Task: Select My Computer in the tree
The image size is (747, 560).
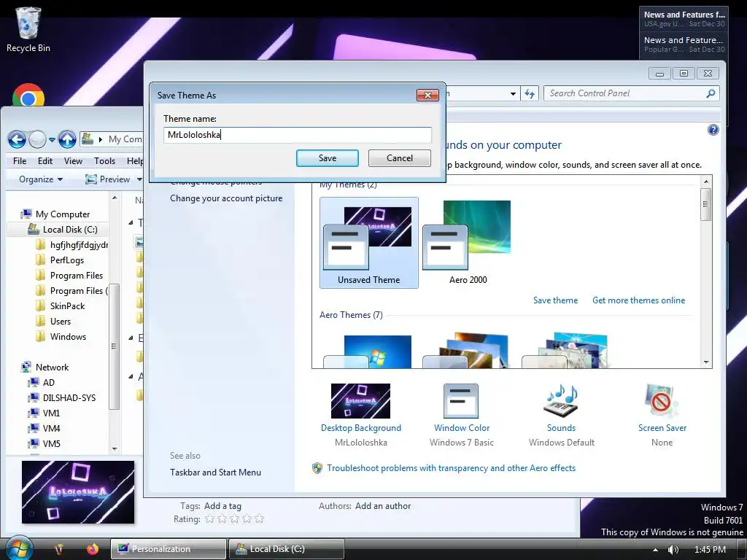Action: point(63,214)
